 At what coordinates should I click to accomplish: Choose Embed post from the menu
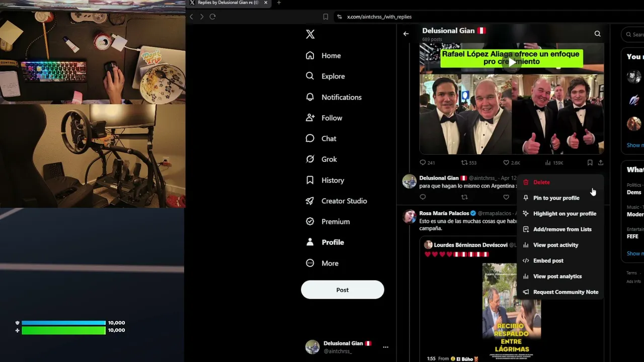click(x=560, y=260)
